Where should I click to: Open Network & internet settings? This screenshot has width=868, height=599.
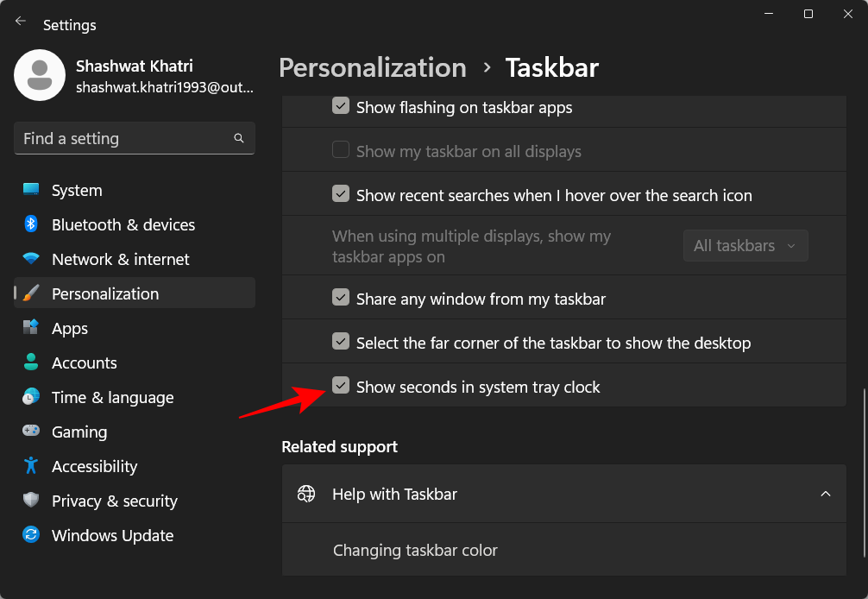(x=119, y=259)
